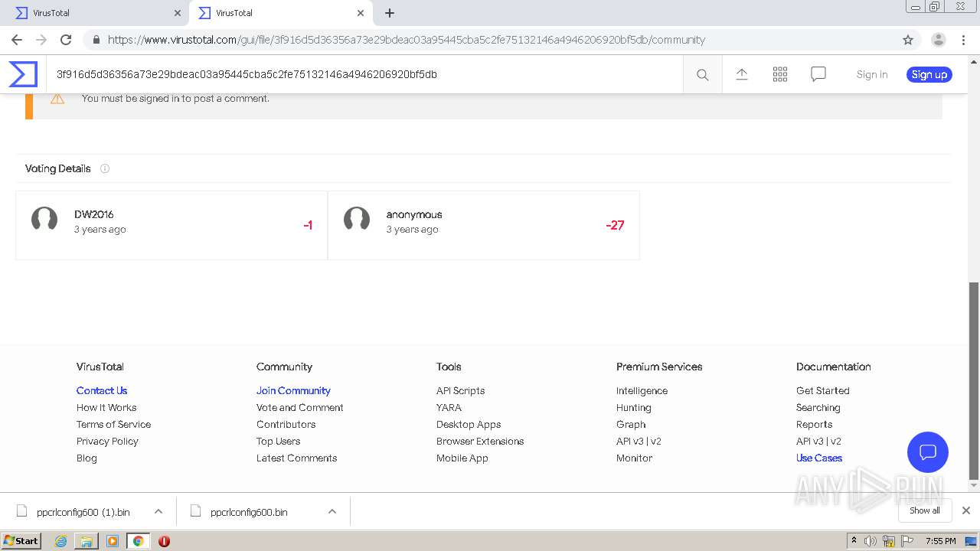This screenshot has height=551, width=980.
Task: Open Privacy Policy link
Action: pyautogui.click(x=107, y=441)
